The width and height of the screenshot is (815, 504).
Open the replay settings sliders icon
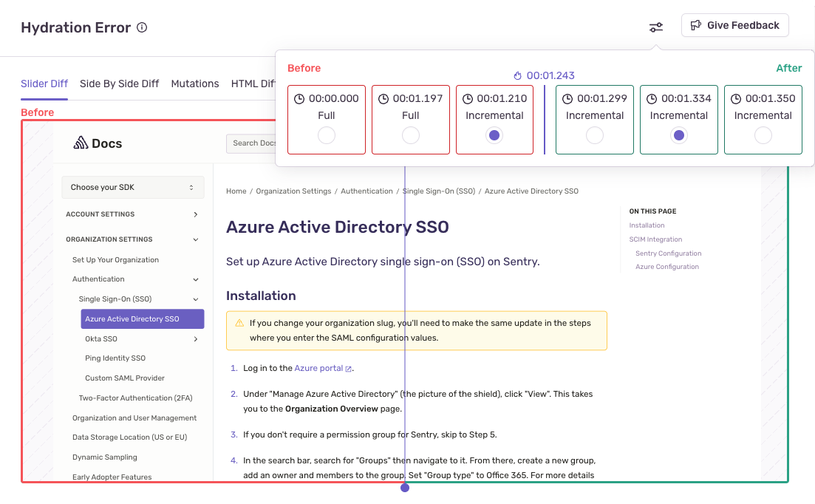point(655,25)
